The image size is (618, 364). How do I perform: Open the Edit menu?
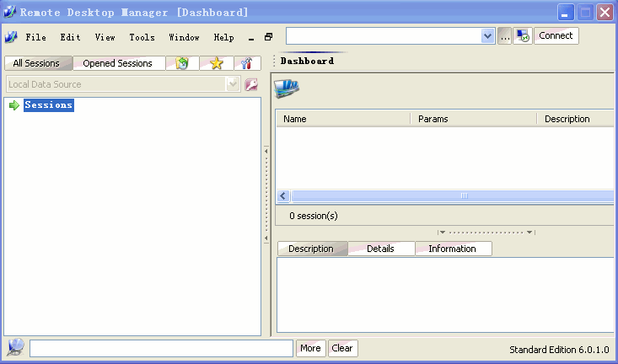click(71, 37)
